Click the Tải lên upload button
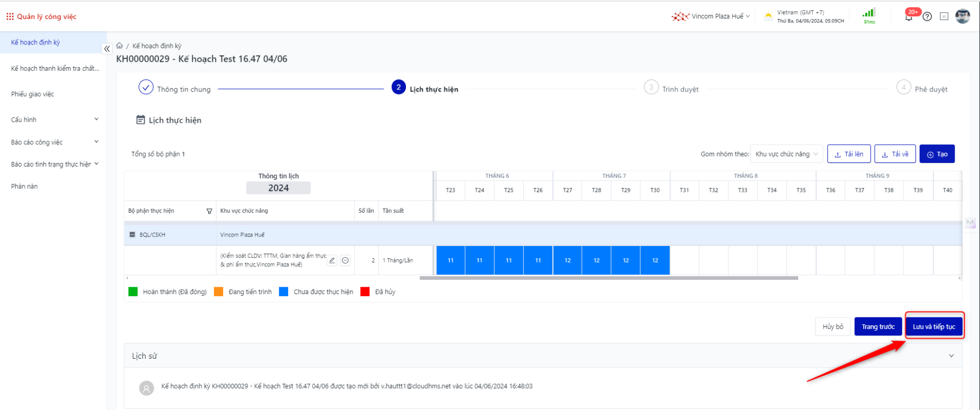The image size is (980, 410). point(848,154)
